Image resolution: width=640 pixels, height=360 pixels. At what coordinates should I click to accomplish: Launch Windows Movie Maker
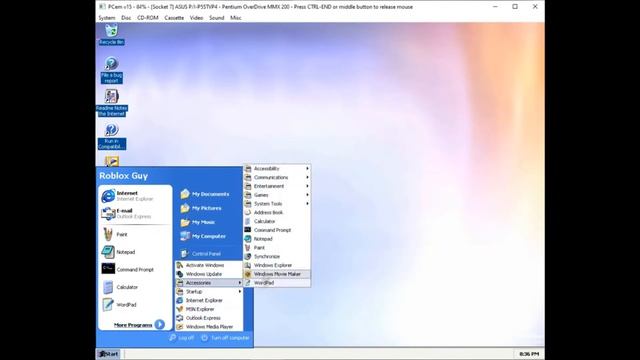point(277,274)
